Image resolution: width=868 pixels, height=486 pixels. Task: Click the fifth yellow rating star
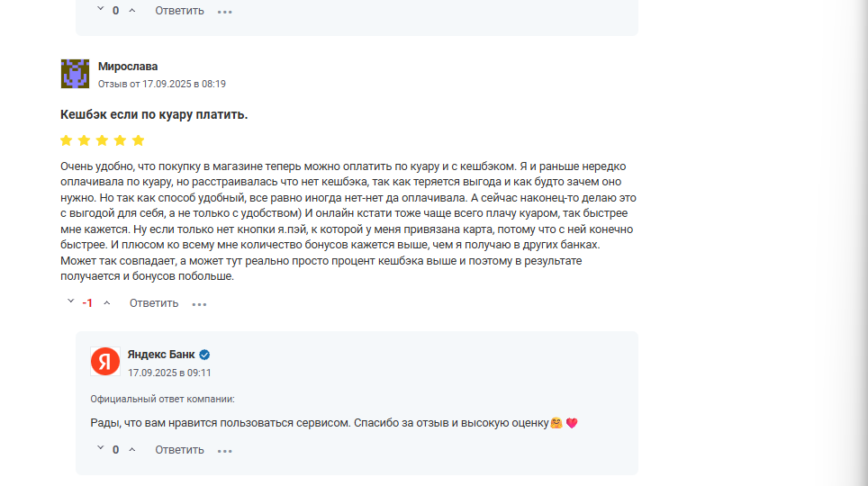(x=139, y=140)
